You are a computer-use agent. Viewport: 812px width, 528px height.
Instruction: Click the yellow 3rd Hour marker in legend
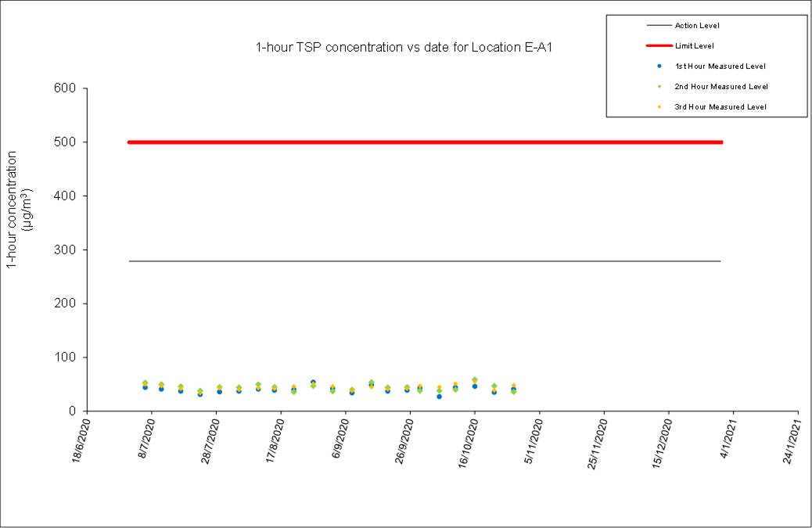[659, 106]
